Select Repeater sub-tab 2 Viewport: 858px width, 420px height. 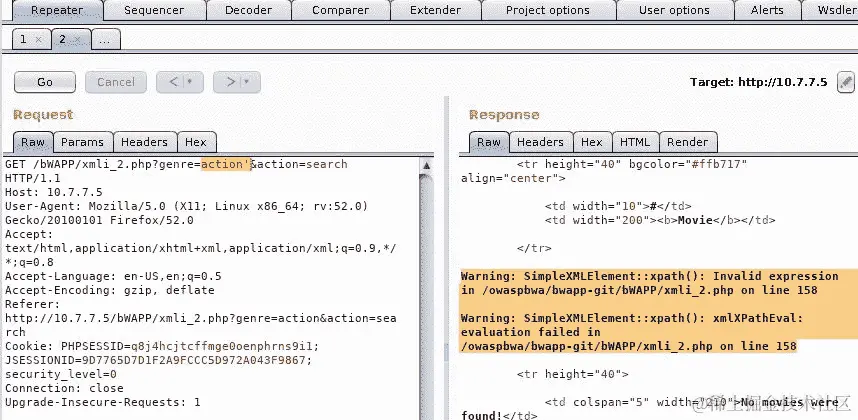[62, 39]
